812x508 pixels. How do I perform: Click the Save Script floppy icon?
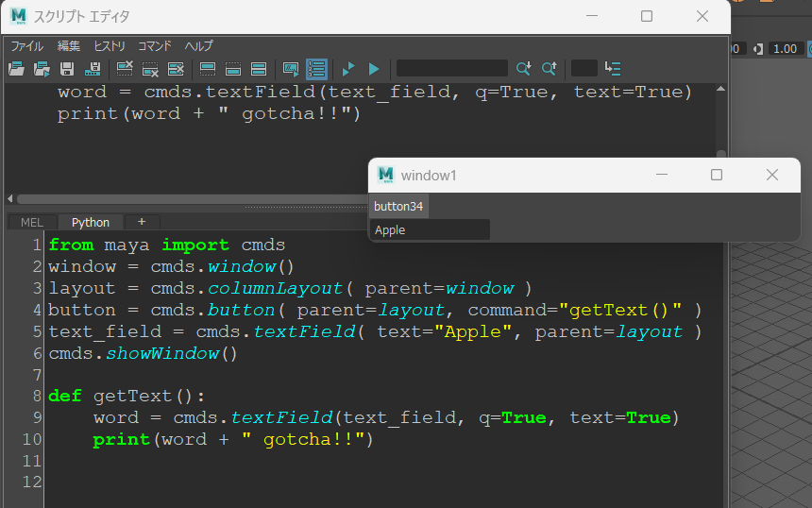pos(67,69)
